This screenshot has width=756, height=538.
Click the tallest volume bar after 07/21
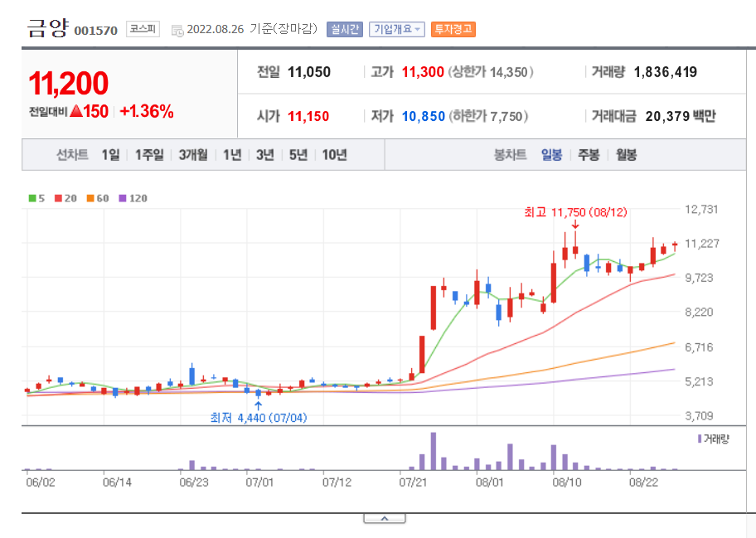click(x=434, y=451)
